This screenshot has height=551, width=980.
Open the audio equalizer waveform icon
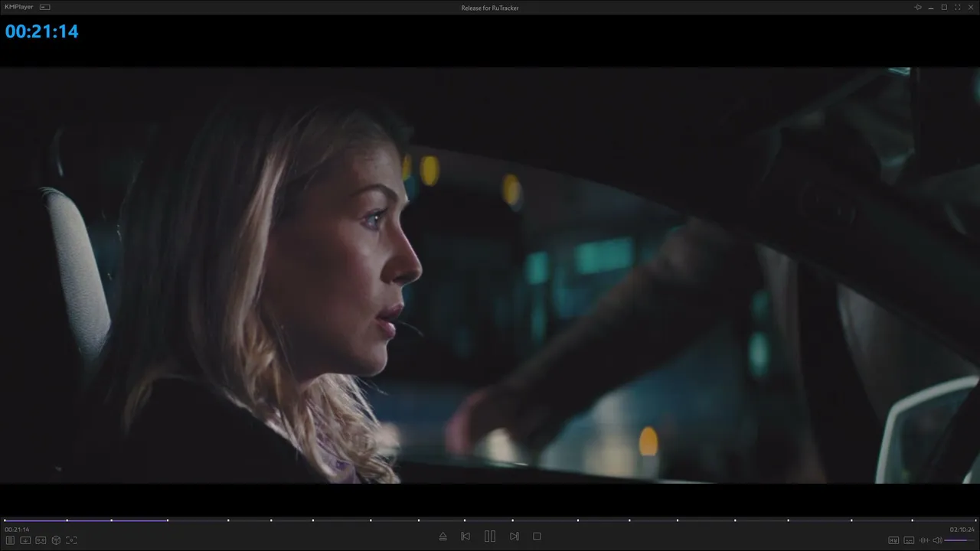point(924,540)
